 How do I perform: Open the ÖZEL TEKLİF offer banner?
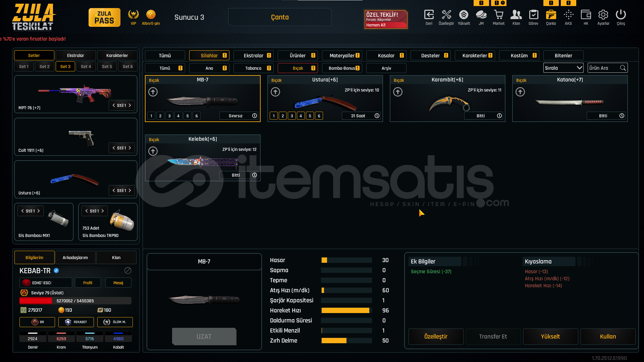click(x=386, y=19)
